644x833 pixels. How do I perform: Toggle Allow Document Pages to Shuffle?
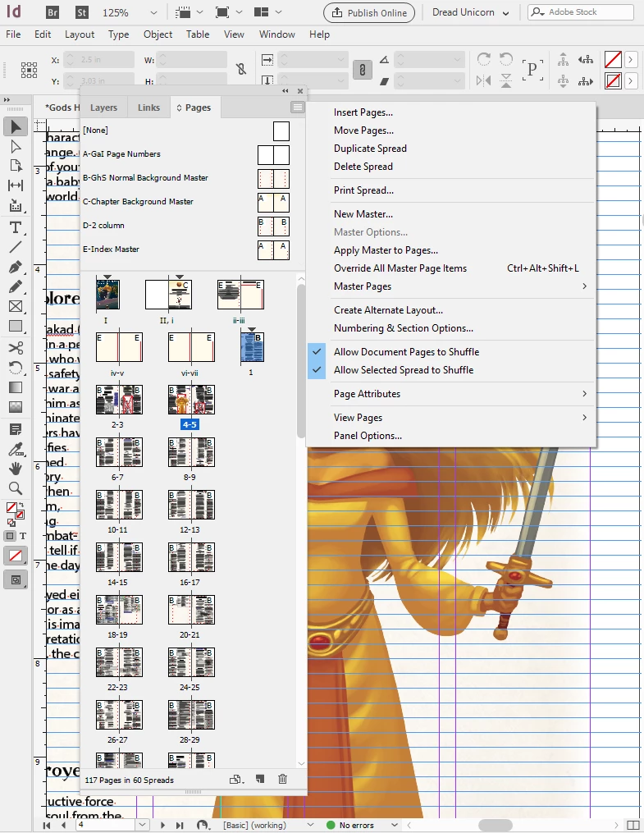click(x=407, y=352)
